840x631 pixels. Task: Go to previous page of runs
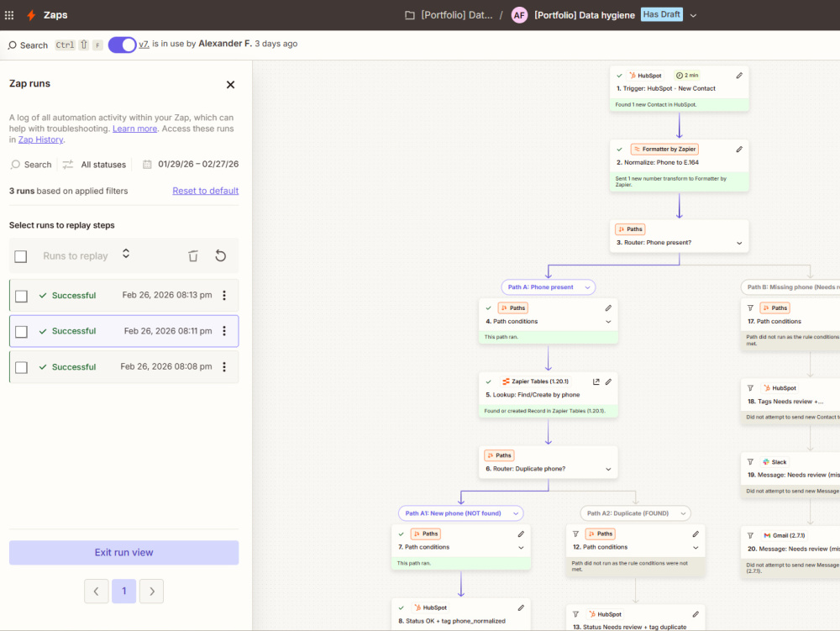tap(97, 592)
